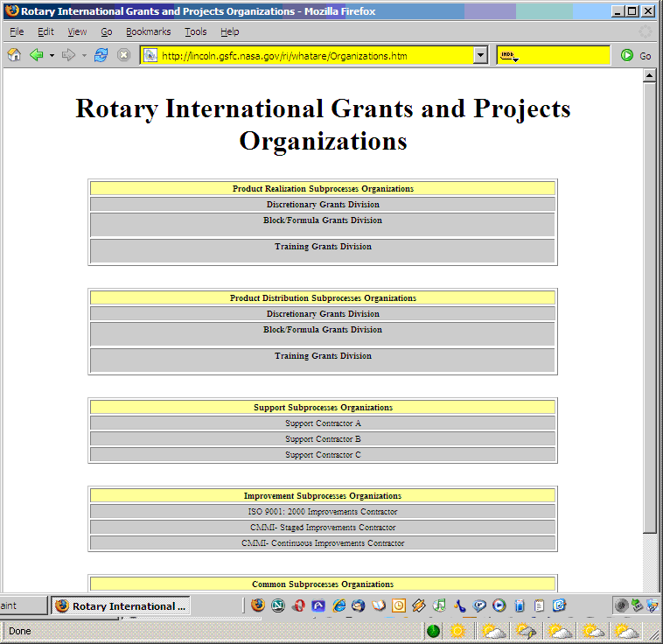
Task: Open the open-book quick launch icon
Action: tap(379, 605)
